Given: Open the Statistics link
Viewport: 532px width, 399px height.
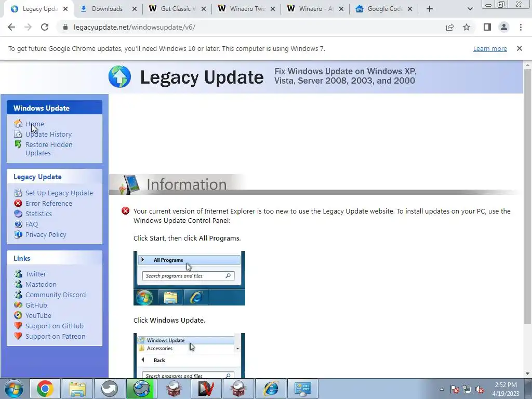Looking at the screenshot, I should [x=38, y=214].
